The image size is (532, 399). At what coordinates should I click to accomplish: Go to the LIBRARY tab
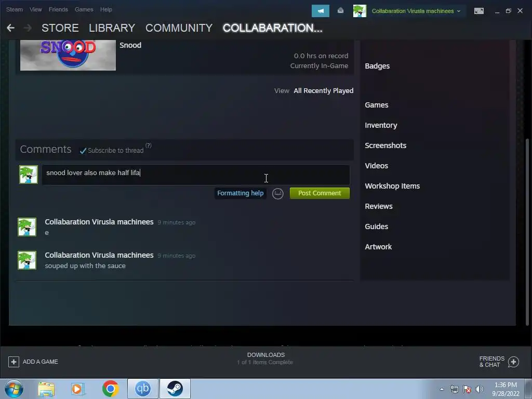pyautogui.click(x=112, y=28)
